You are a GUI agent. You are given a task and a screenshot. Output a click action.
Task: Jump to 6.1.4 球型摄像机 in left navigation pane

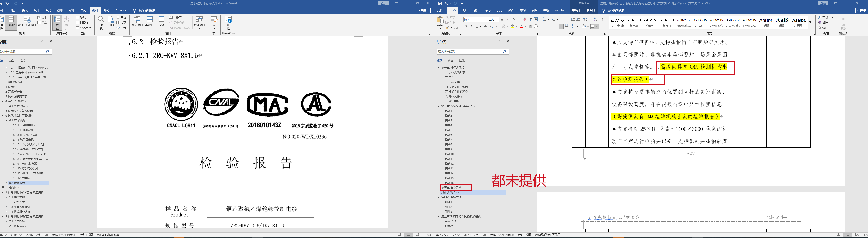pyautogui.click(x=23, y=139)
